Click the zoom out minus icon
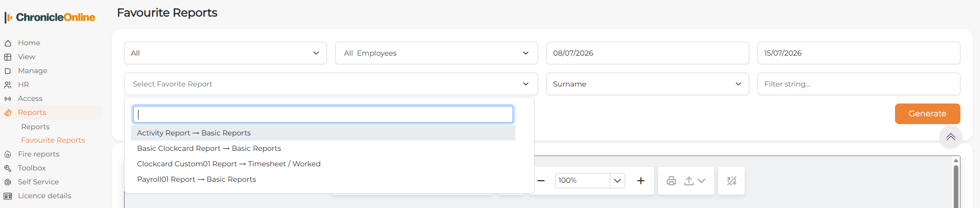This screenshot has height=208, width=980. 541,181
